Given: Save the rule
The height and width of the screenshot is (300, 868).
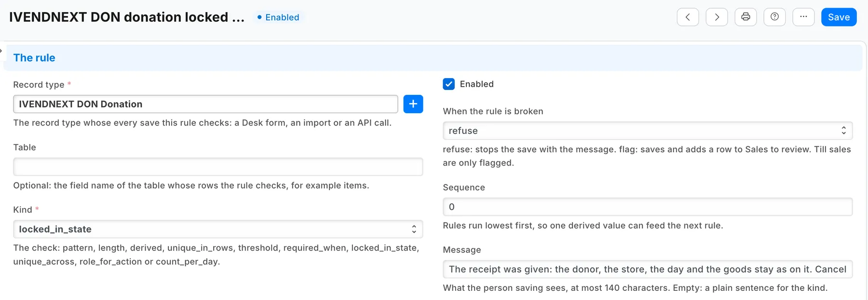Looking at the screenshot, I should [839, 17].
